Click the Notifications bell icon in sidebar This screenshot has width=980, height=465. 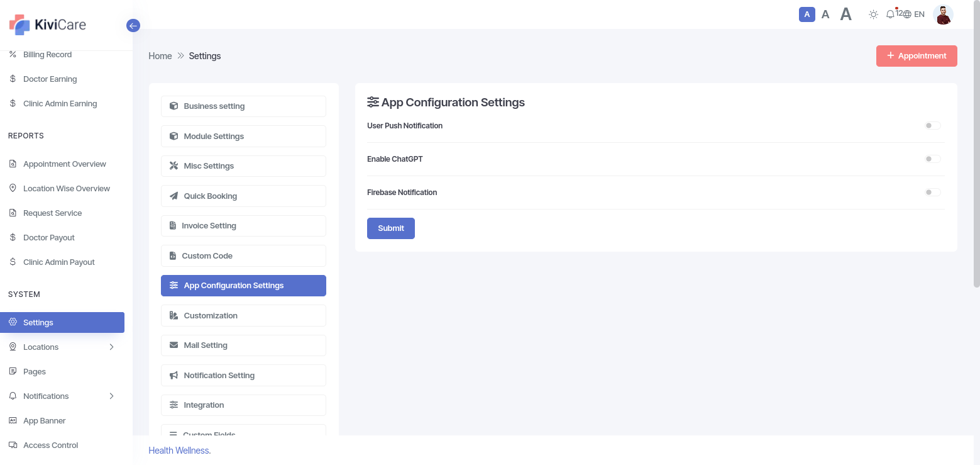(x=13, y=396)
